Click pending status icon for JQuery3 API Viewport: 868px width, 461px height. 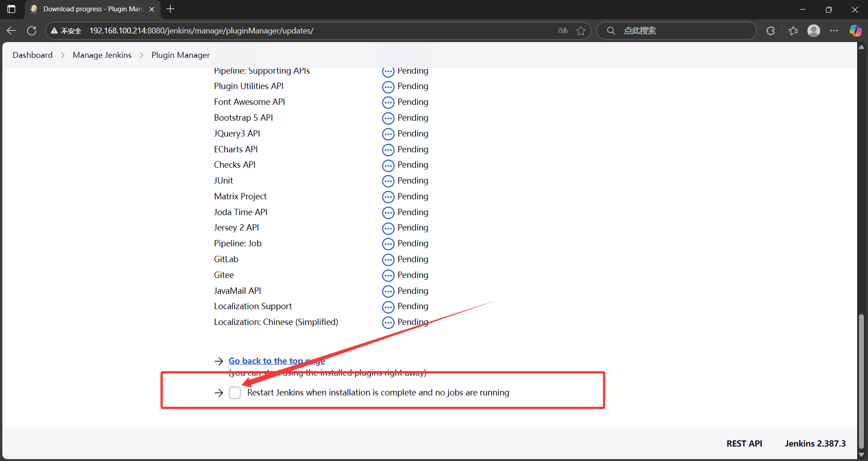coord(388,134)
